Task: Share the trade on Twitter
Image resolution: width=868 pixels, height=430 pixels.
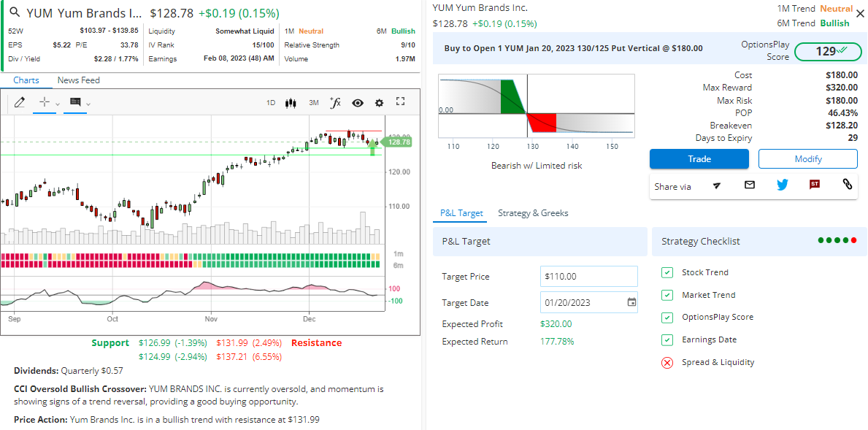Action: click(x=782, y=185)
